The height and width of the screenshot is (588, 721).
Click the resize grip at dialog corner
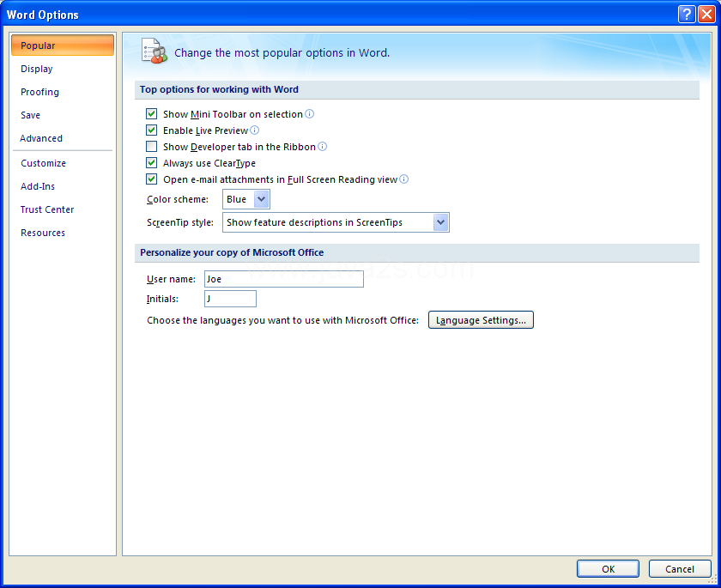click(713, 579)
